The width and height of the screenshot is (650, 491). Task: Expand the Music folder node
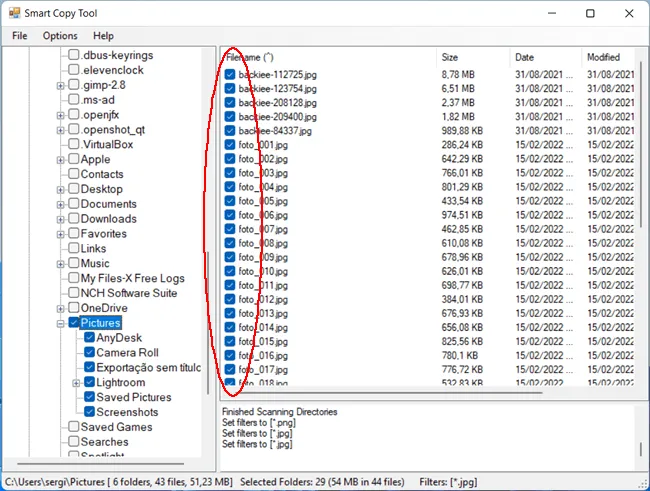(61, 264)
